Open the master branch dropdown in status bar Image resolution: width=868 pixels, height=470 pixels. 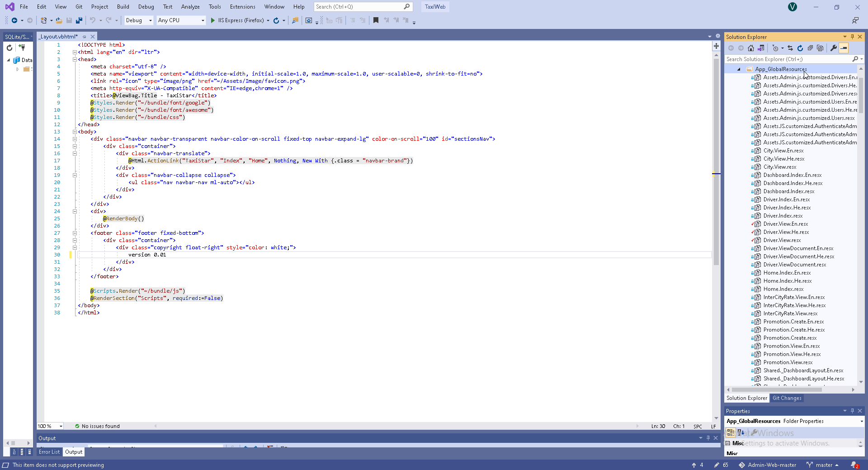[x=823, y=465]
